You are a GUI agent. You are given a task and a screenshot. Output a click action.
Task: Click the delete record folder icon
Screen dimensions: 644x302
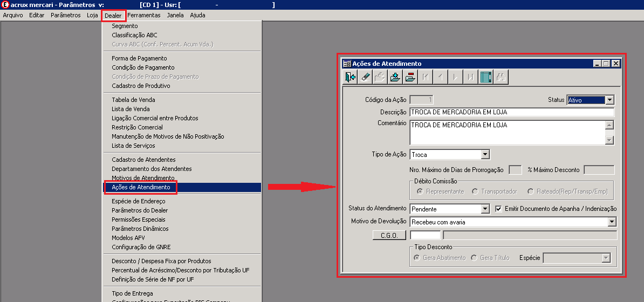point(410,77)
